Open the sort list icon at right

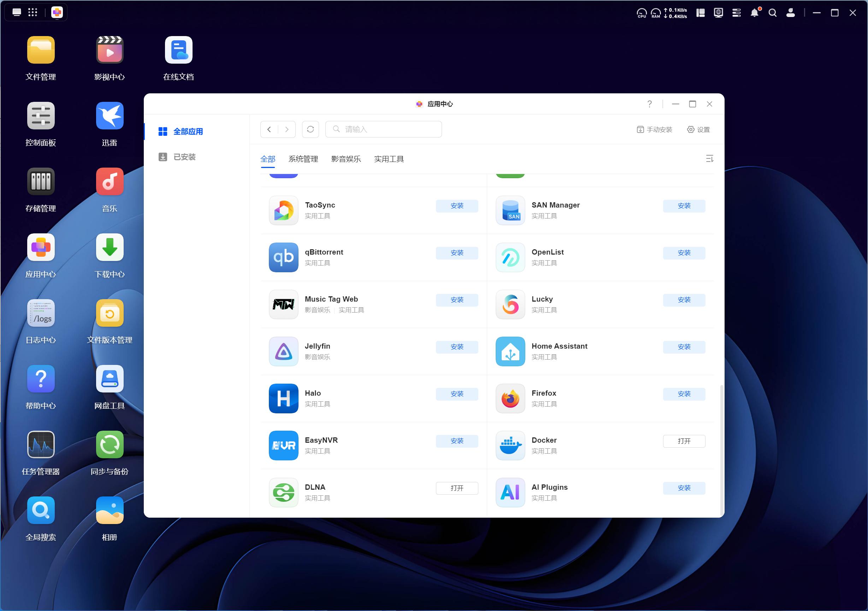point(709,159)
